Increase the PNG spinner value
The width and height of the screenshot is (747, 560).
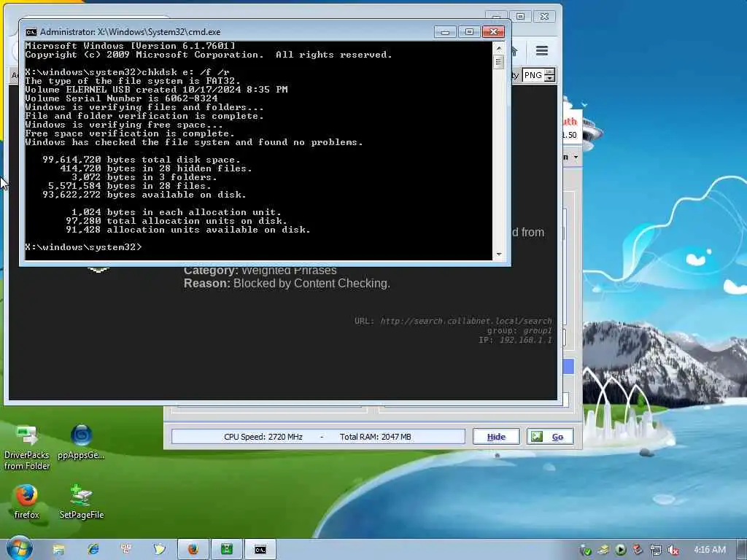[x=550, y=72]
